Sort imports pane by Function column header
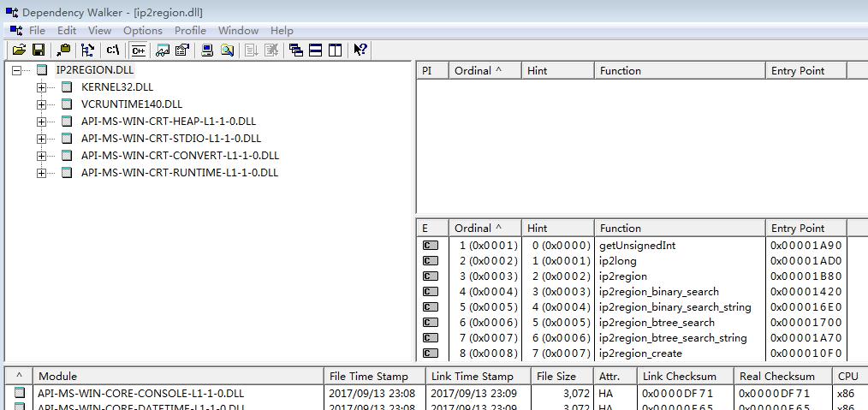This screenshot has width=868, height=410. (680, 71)
